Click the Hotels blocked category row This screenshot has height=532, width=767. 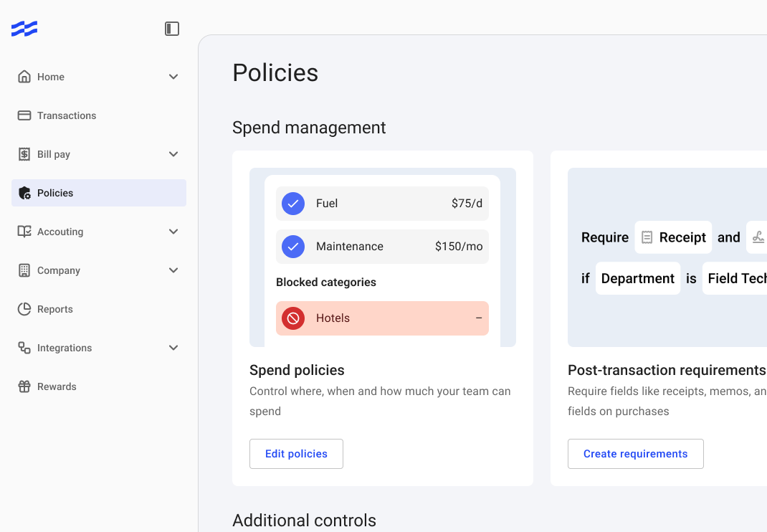383,318
